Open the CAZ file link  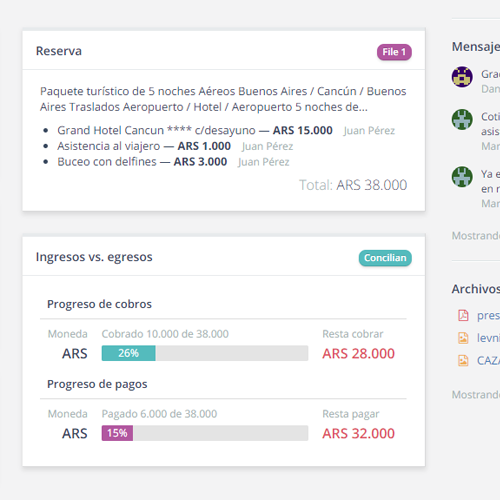(x=488, y=360)
